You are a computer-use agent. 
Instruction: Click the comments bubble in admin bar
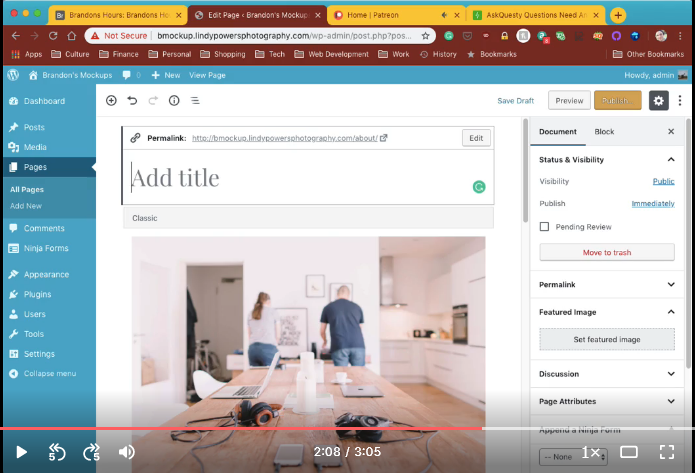[127, 75]
